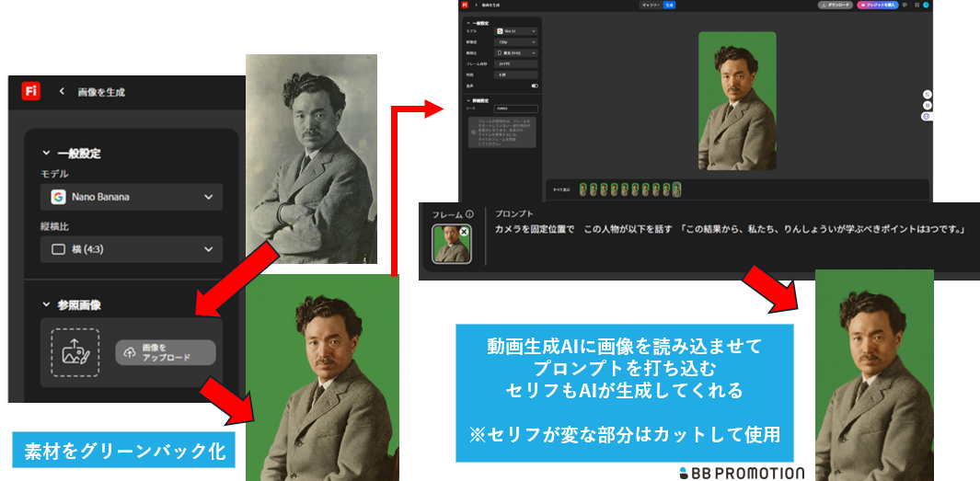
Task: Collapse the 一般設定 section in image panel
Action: point(47,153)
